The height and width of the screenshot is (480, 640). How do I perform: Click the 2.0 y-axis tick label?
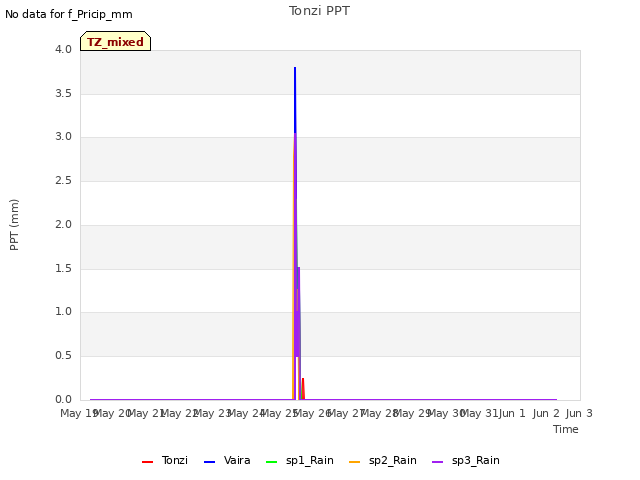(63, 224)
